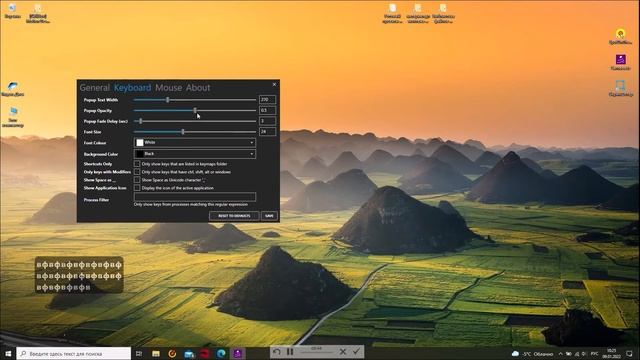Image resolution: width=640 pixels, height=360 pixels.
Task: Switch the input language indicator
Action: pos(594,353)
